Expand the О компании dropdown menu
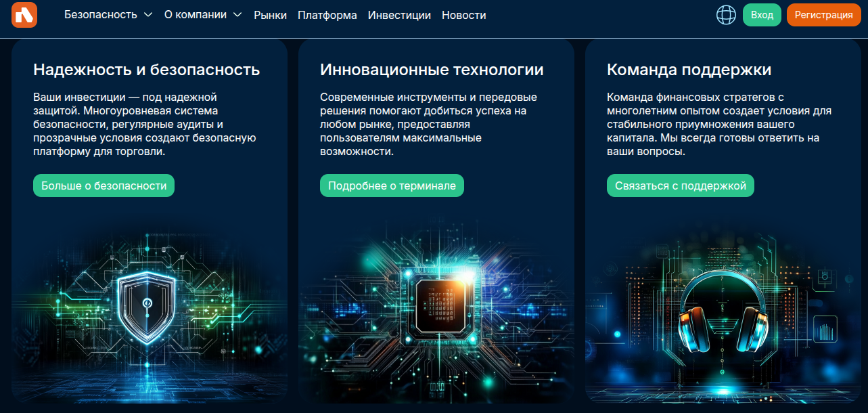 (x=203, y=15)
